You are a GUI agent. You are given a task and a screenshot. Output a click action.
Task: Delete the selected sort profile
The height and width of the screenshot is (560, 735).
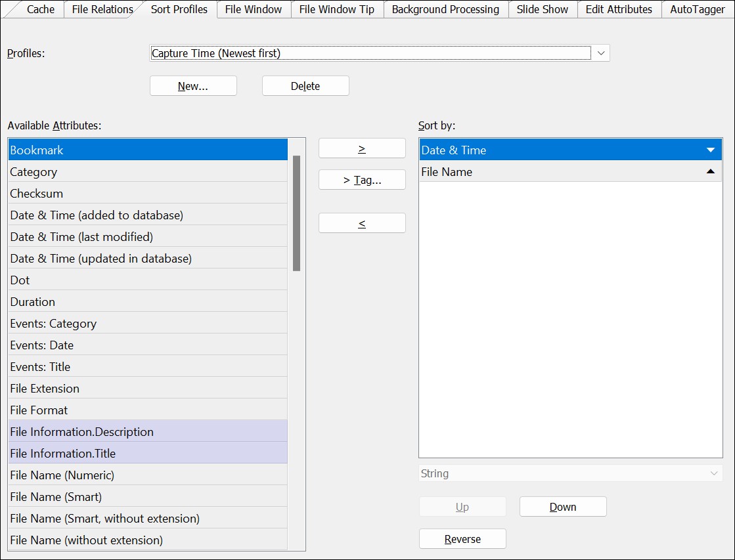click(305, 86)
